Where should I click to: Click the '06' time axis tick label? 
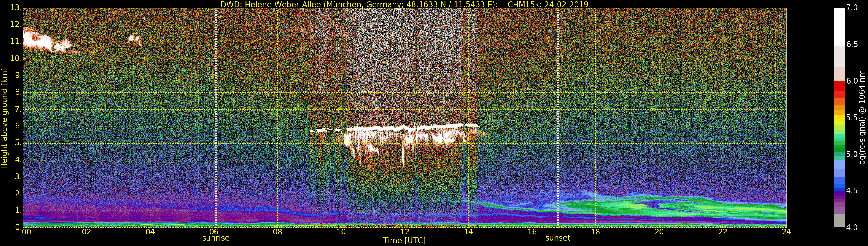[x=214, y=232]
